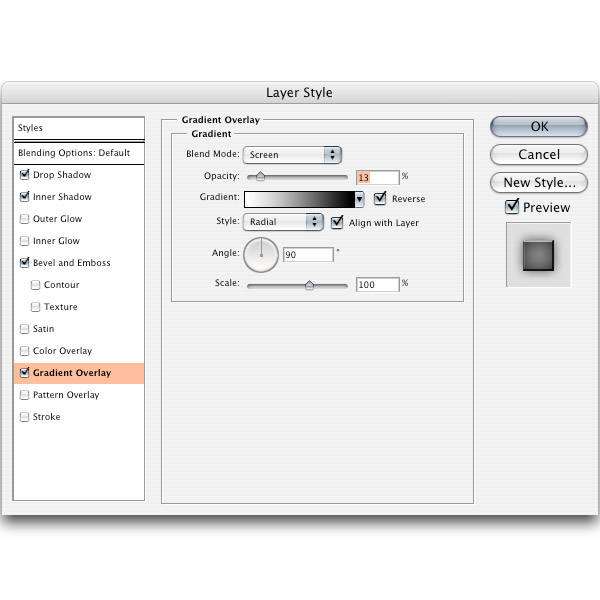Enable the Satin checkbox
Viewport: 600px width, 600px height.
pos(24,329)
